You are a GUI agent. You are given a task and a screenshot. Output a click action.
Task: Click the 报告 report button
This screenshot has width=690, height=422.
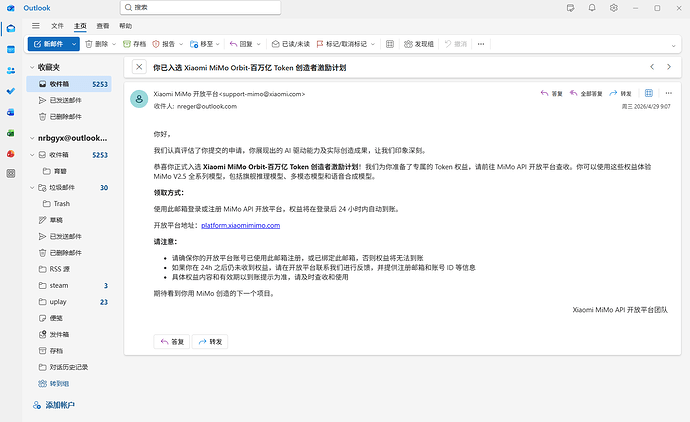pyautogui.click(x=164, y=44)
